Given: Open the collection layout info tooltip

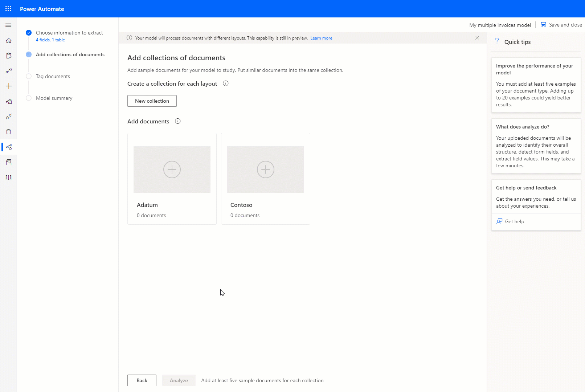Looking at the screenshot, I should [x=225, y=83].
